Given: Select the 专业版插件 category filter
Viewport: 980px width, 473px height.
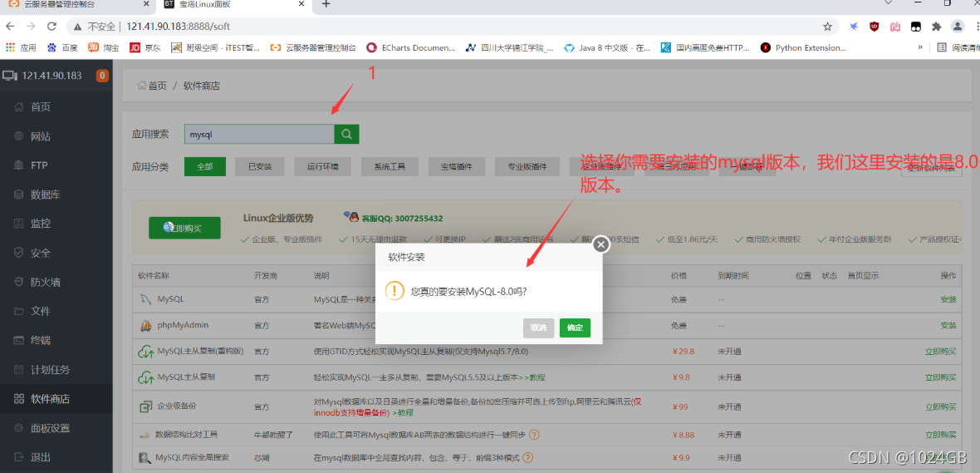Looking at the screenshot, I should (527, 166).
